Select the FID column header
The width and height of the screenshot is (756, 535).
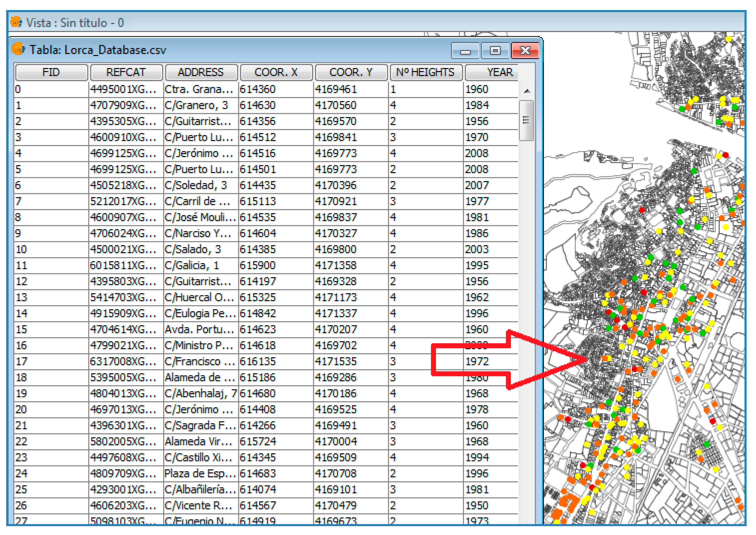[x=51, y=73]
